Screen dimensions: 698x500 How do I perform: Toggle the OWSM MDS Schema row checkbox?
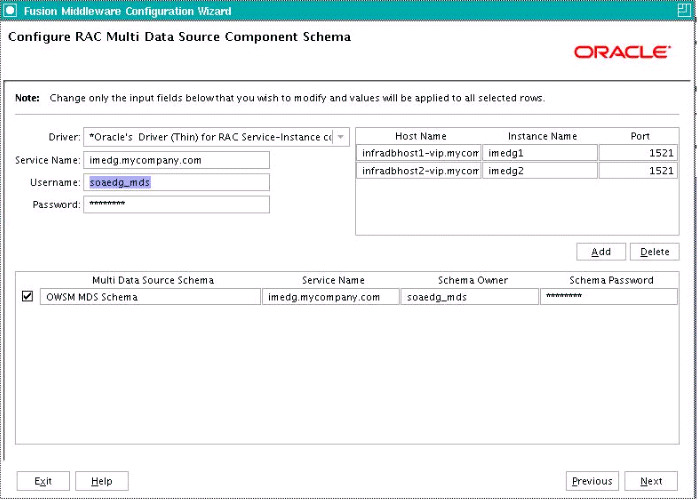[27, 297]
